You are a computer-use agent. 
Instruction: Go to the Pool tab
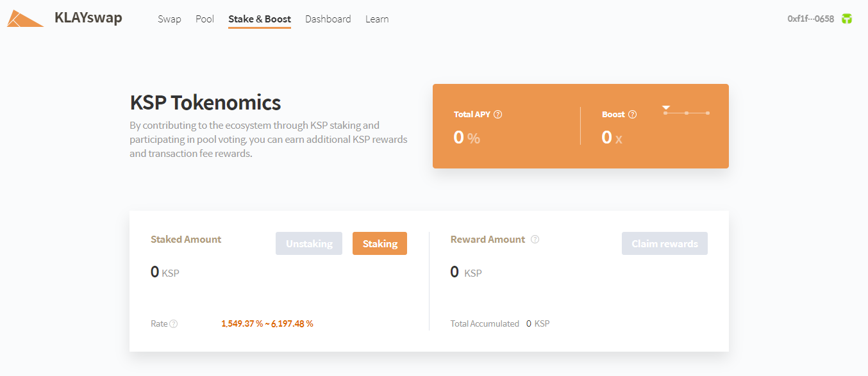[204, 19]
